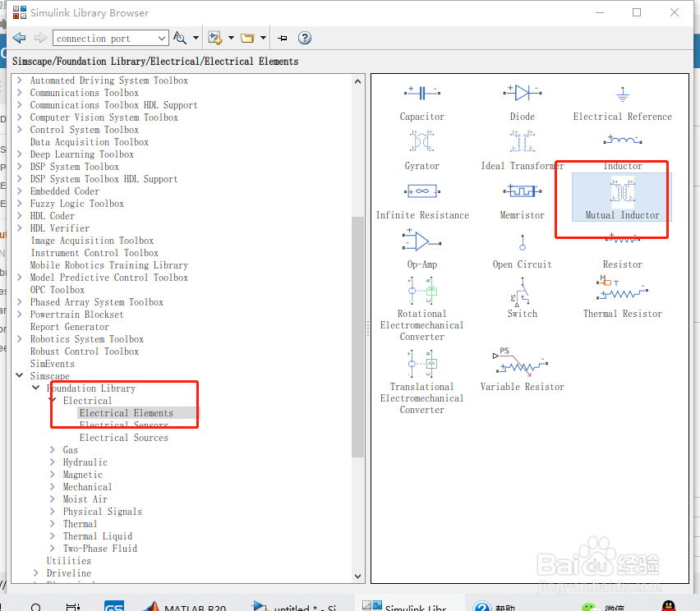Collapse the Simscape tree node
700x611 pixels.
19,375
